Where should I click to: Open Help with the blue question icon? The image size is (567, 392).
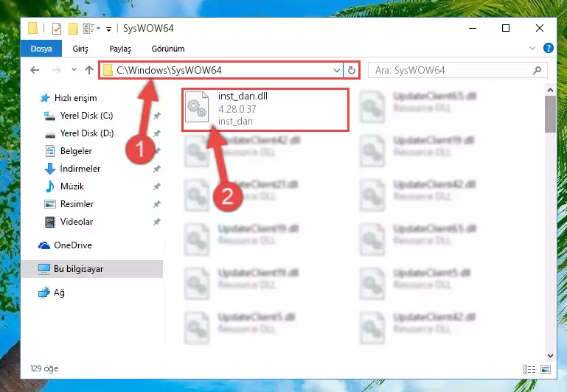click(x=548, y=48)
